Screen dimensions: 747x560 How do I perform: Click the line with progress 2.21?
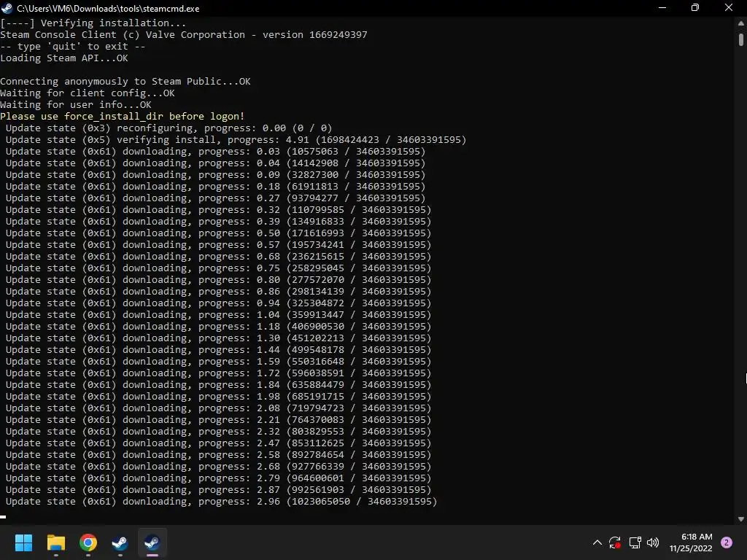(x=218, y=420)
